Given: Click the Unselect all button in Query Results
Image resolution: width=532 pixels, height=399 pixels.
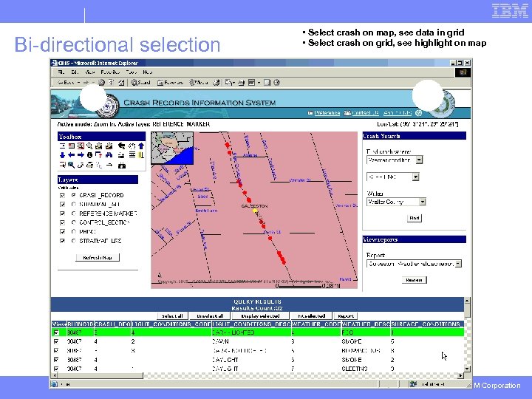Looking at the screenshot, I should click(210, 316).
